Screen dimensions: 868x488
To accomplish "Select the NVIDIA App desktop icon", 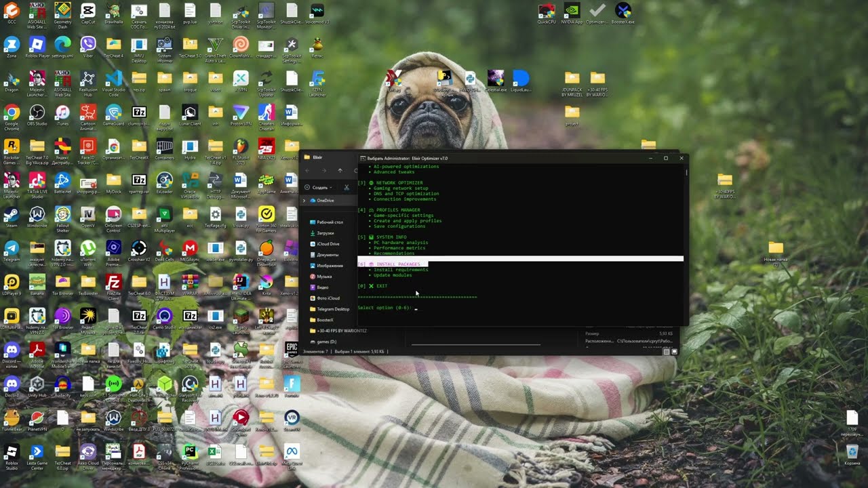I will pyautogui.click(x=572, y=14).
